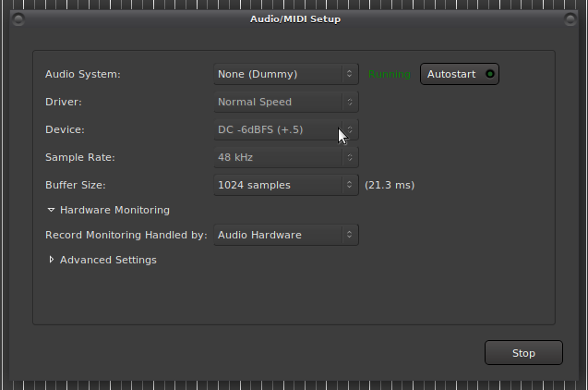Click the Driver label
The width and height of the screenshot is (588, 390).
pos(62,102)
